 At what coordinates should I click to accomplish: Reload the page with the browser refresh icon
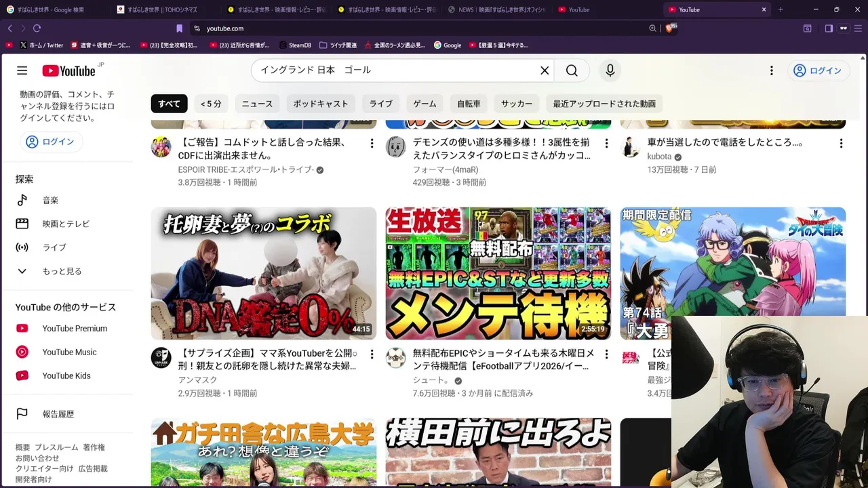pyautogui.click(x=37, y=28)
